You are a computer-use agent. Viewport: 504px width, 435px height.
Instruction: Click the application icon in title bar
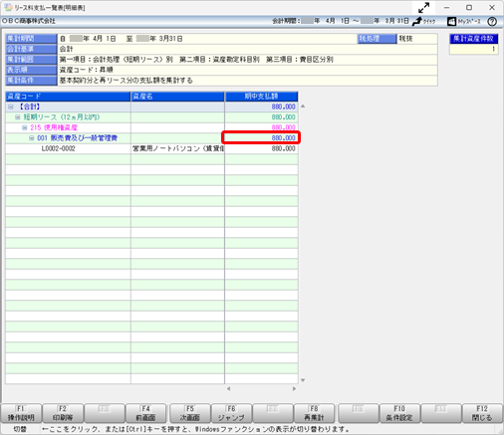pos(8,7)
